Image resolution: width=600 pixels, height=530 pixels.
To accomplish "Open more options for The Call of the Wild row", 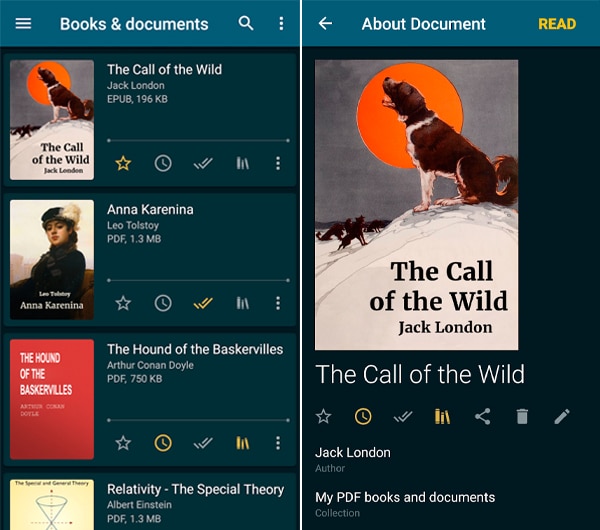I will click(x=278, y=163).
